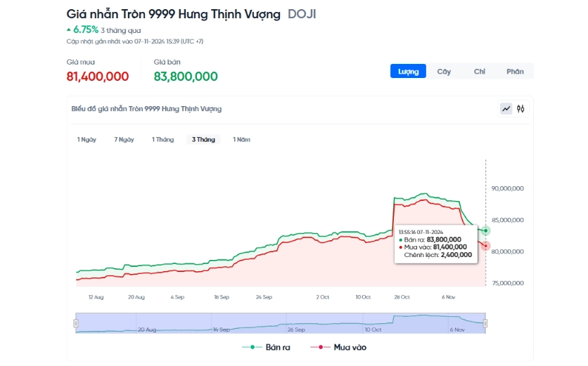Select the Chỉ unit tab
Viewport: 588px width, 366px height.
coord(479,71)
